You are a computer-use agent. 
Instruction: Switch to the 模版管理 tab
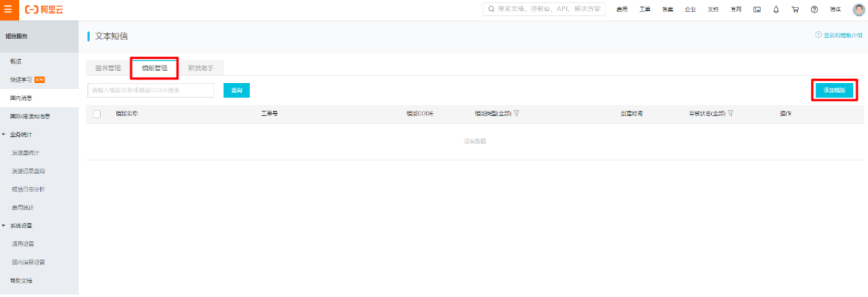pos(155,68)
